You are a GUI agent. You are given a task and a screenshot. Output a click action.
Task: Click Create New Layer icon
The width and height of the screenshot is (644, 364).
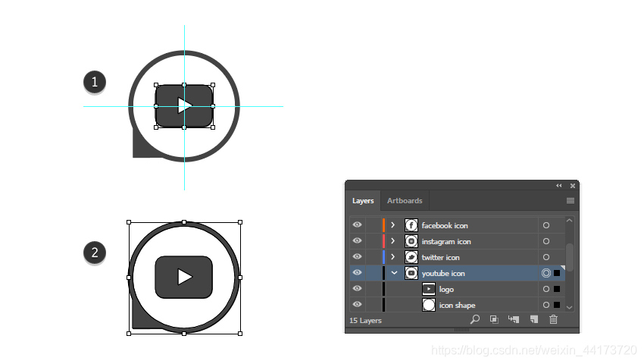tap(534, 319)
